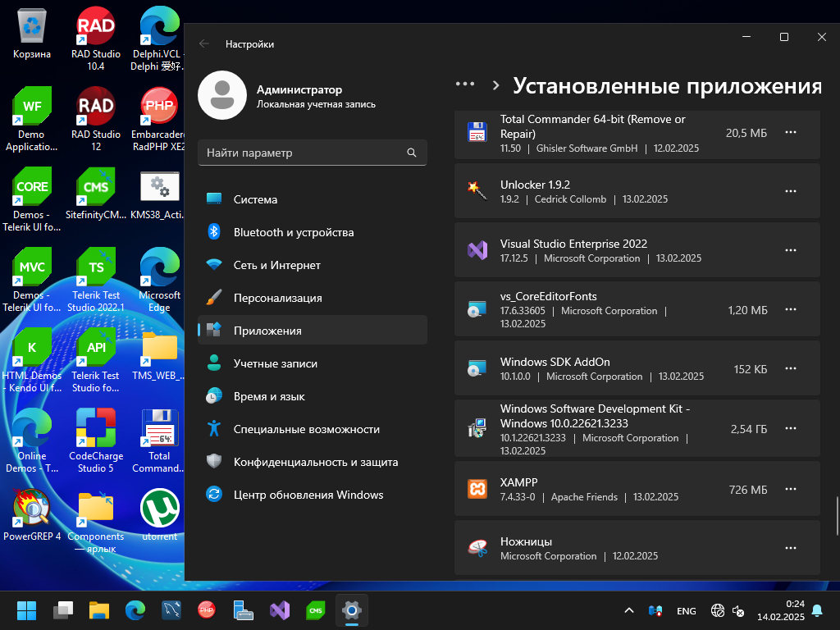Select the CORE Telerik demos desktop icon
This screenshot has height=630, width=840.
pyautogui.click(x=32, y=199)
